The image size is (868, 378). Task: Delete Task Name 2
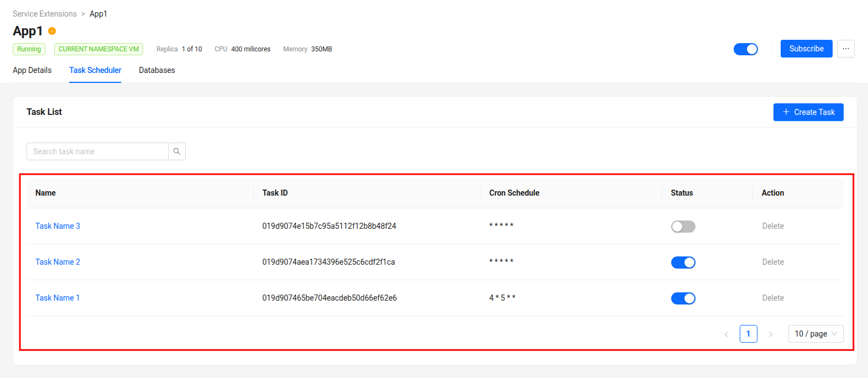pos(773,262)
